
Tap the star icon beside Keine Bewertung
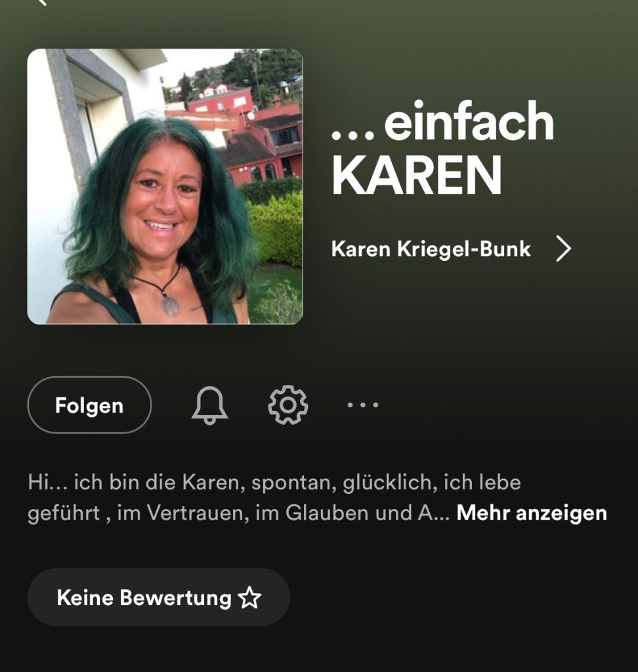249,597
